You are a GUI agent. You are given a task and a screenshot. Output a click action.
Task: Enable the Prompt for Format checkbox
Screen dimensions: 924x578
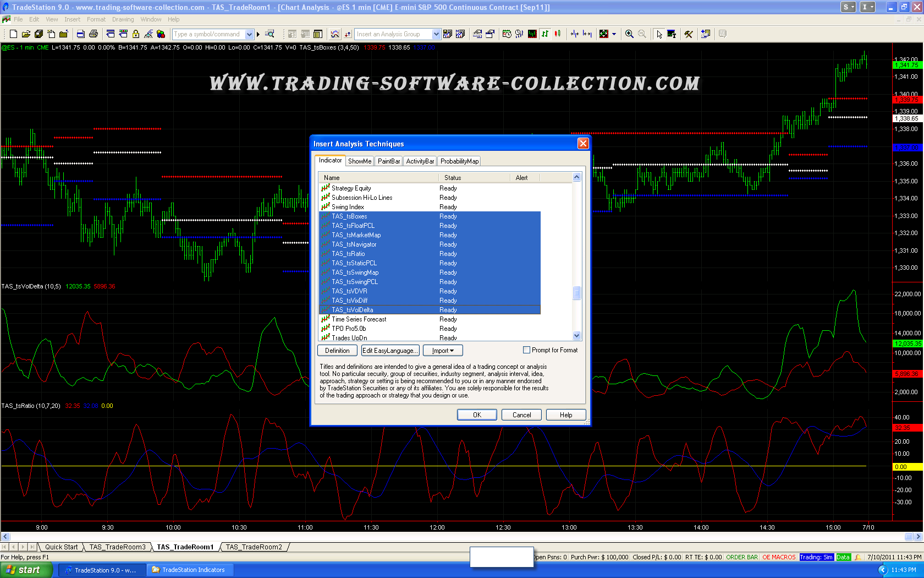(x=526, y=350)
